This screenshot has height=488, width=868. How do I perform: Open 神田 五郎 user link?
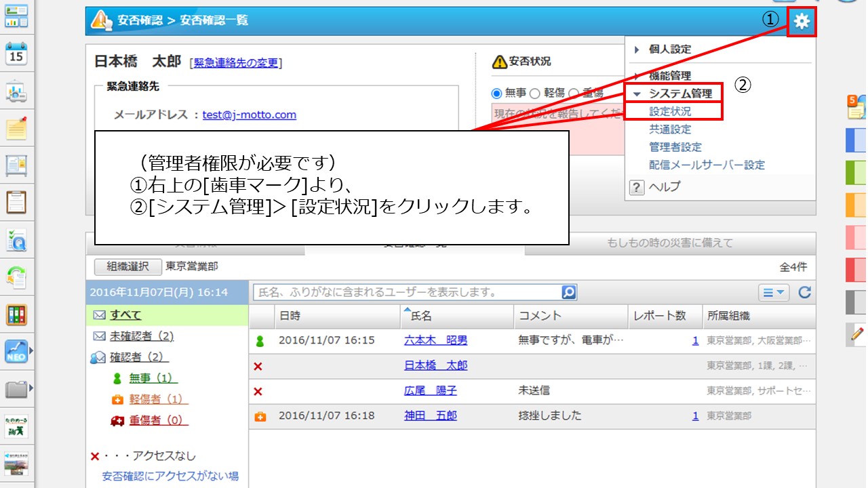pyautogui.click(x=431, y=415)
